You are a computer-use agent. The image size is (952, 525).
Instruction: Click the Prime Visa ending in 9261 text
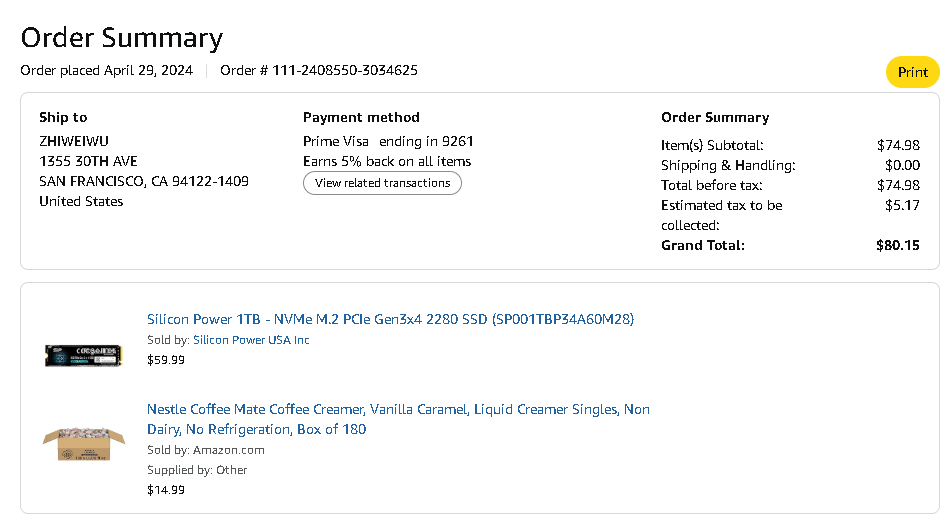(x=388, y=141)
